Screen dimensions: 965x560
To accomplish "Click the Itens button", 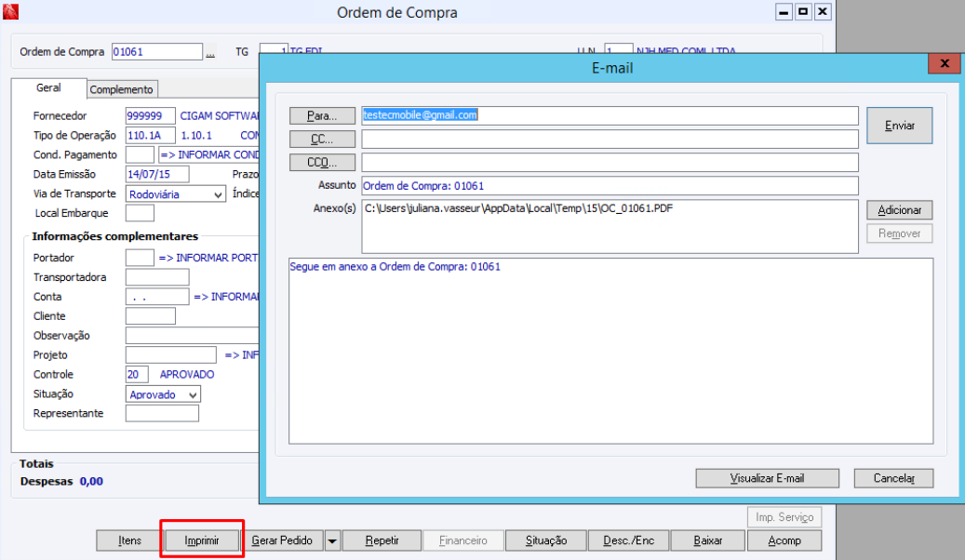I will 129,540.
